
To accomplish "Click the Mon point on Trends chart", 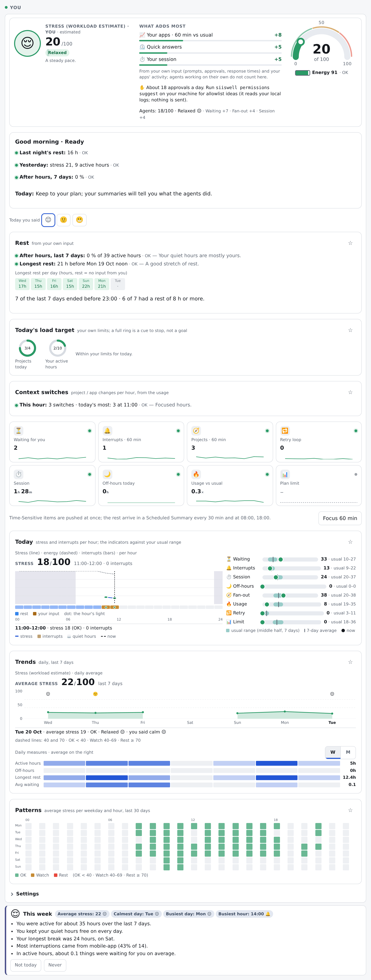I will tap(285, 711).
